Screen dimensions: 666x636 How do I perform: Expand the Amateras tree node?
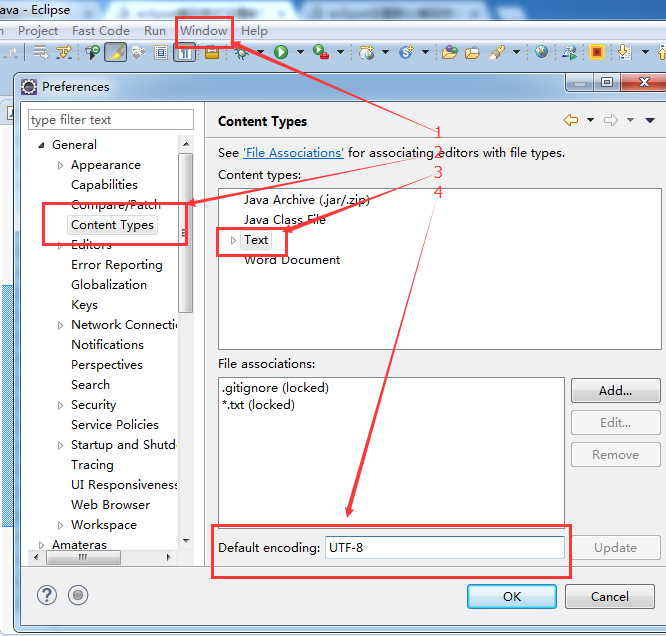(x=41, y=545)
